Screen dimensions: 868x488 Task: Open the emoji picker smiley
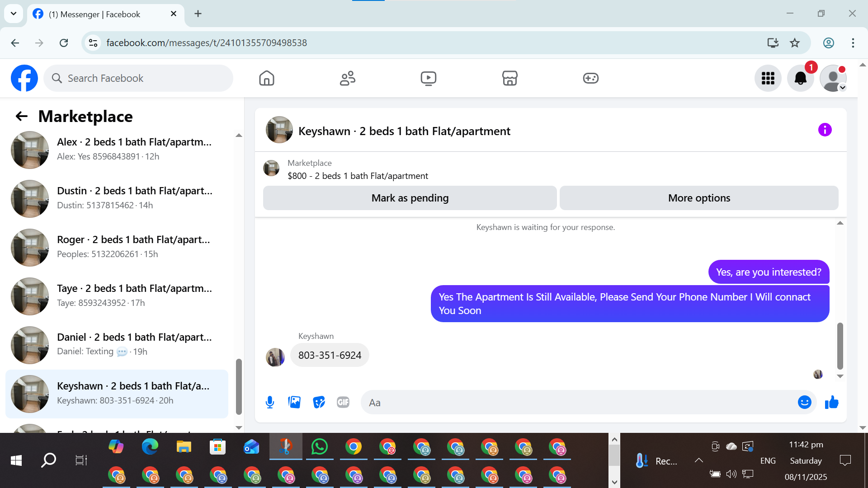point(804,402)
